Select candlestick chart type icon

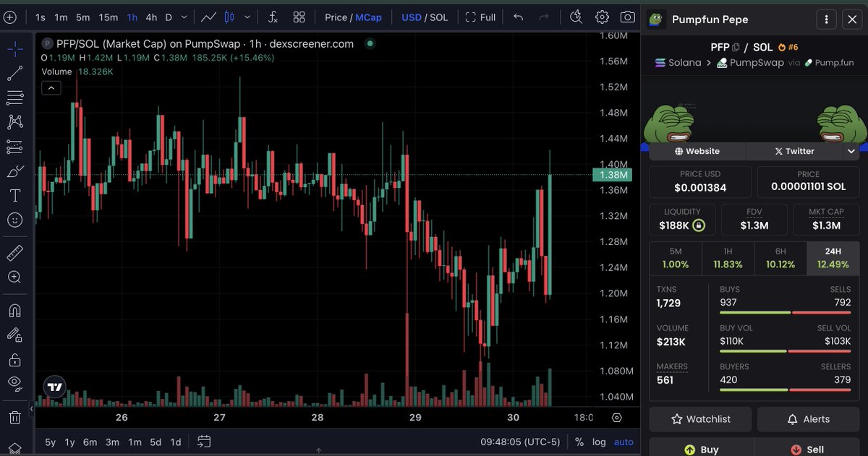(x=230, y=17)
